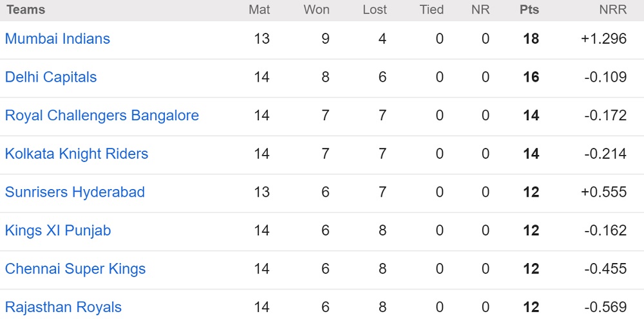Select the Sunrisers Hyderabad team link
Image resolution: width=644 pixels, height=319 pixels.
pyautogui.click(x=75, y=192)
